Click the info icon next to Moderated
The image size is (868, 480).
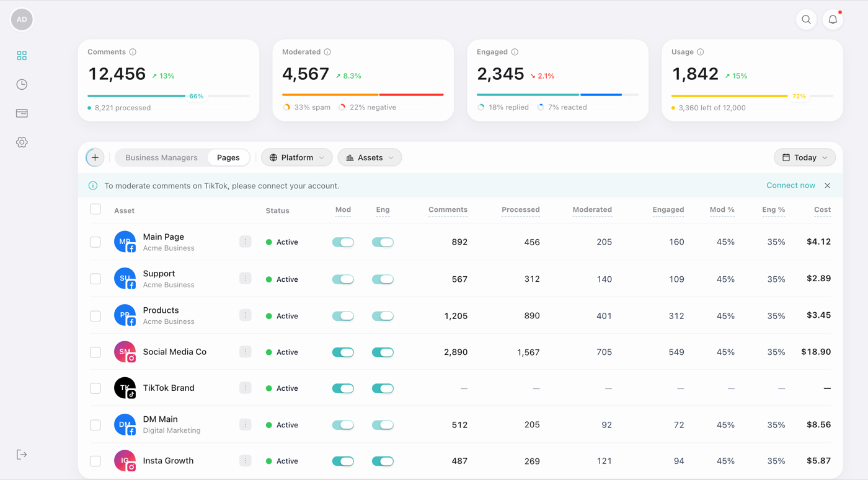coord(327,52)
